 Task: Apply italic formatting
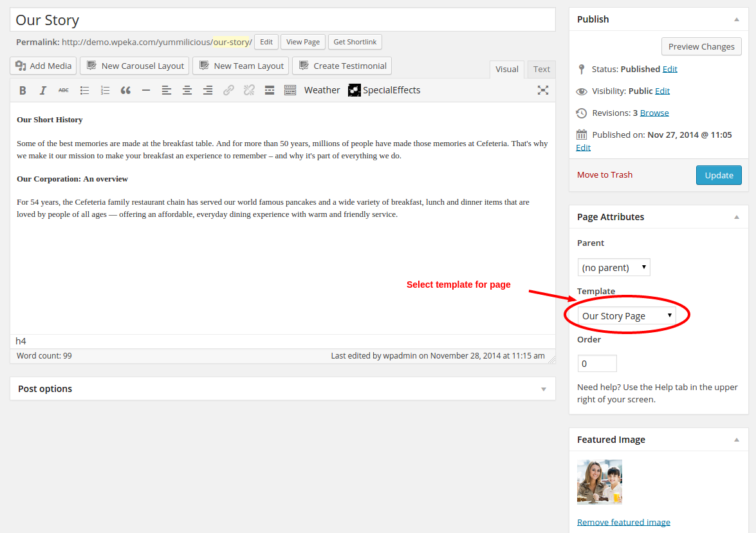point(43,91)
